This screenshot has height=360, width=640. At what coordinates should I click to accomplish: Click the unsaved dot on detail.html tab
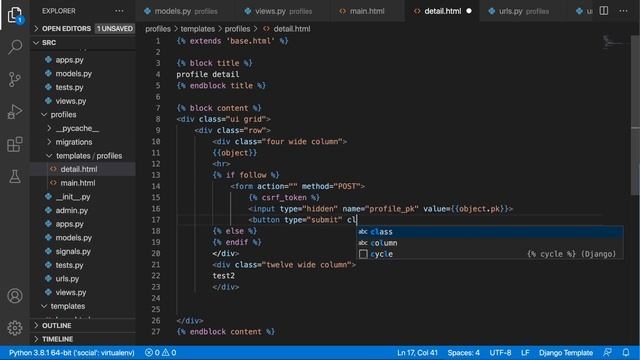pos(469,11)
